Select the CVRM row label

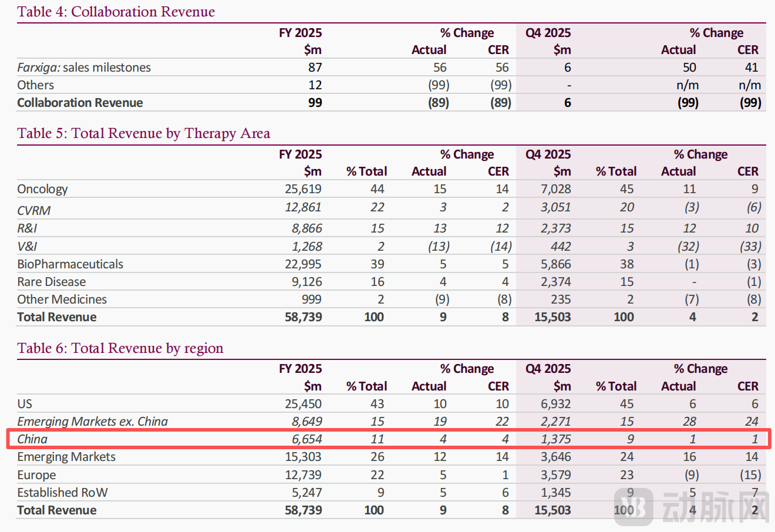tap(34, 210)
